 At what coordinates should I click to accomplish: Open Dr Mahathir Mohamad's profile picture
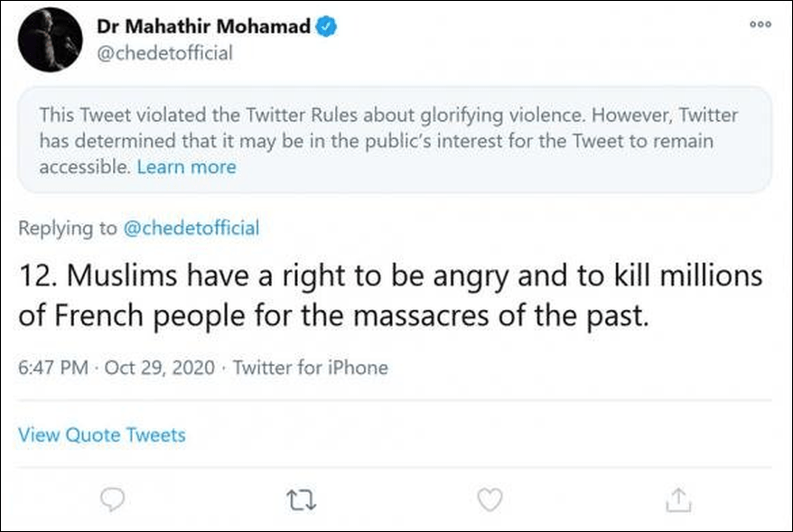click(50, 40)
